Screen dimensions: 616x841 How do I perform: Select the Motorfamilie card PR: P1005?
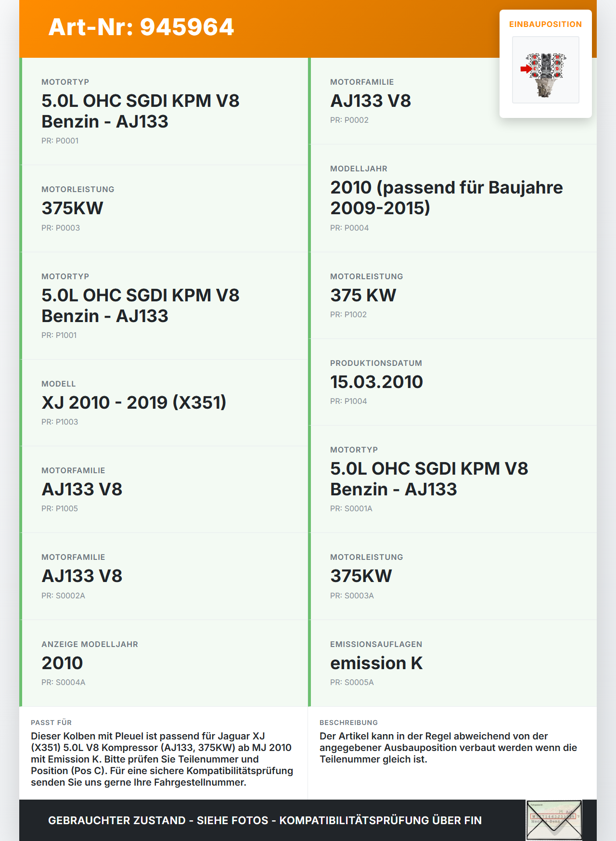coord(164,490)
